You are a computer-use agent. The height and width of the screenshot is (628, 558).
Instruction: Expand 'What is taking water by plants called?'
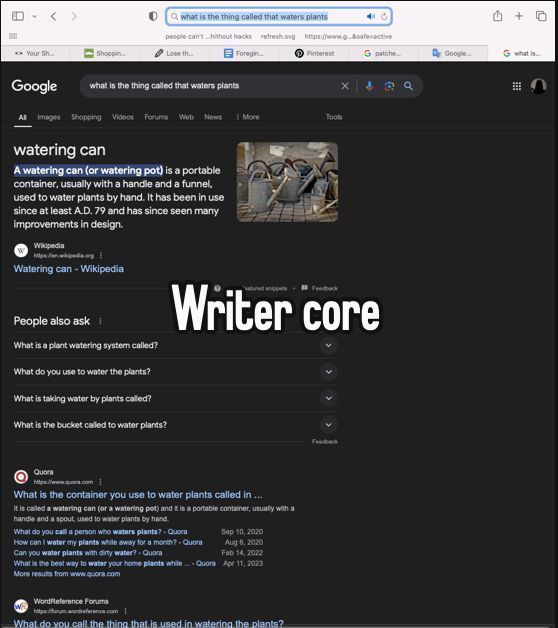tap(175, 399)
